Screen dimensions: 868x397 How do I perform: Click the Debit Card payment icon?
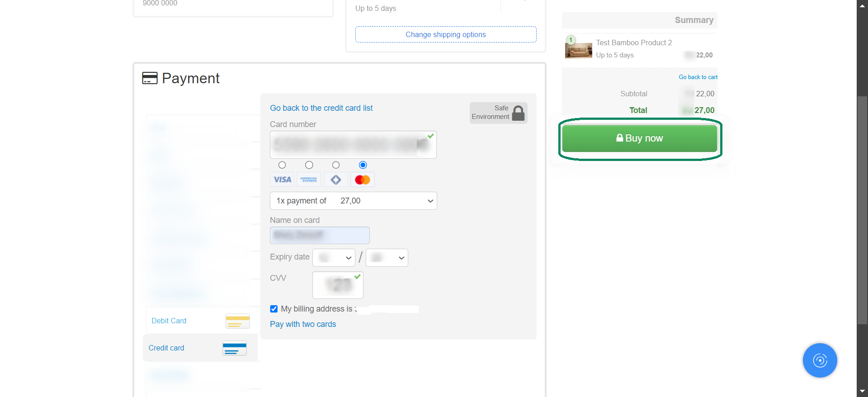tap(237, 321)
